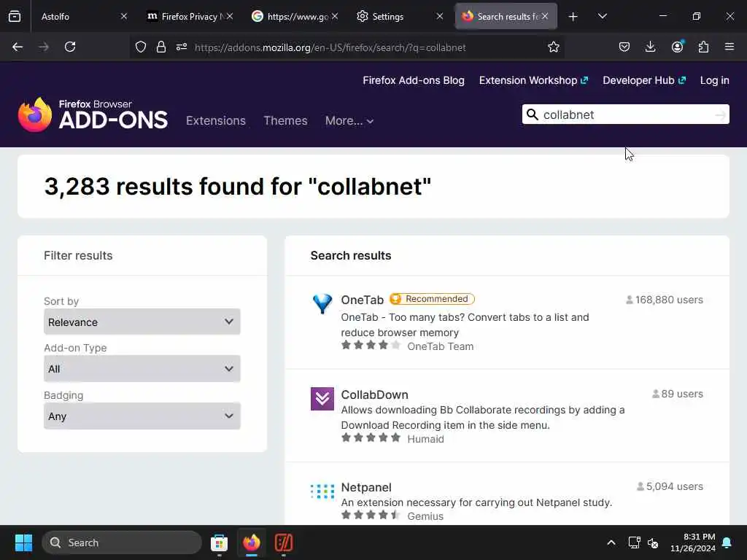Open the Firefox account icon

pyautogui.click(x=677, y=47)
